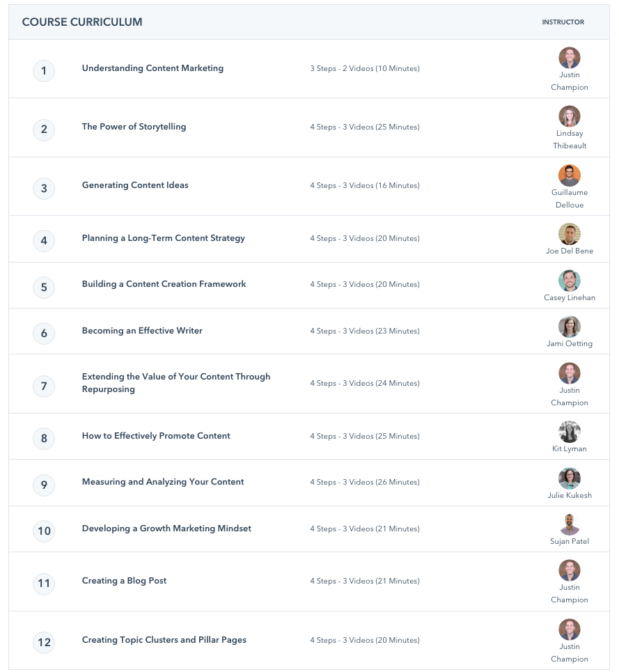Open lesson 1 Understanding Content Marketing
Screen dimensions: 619x672
pyautogui.click(x=152, y=68)
